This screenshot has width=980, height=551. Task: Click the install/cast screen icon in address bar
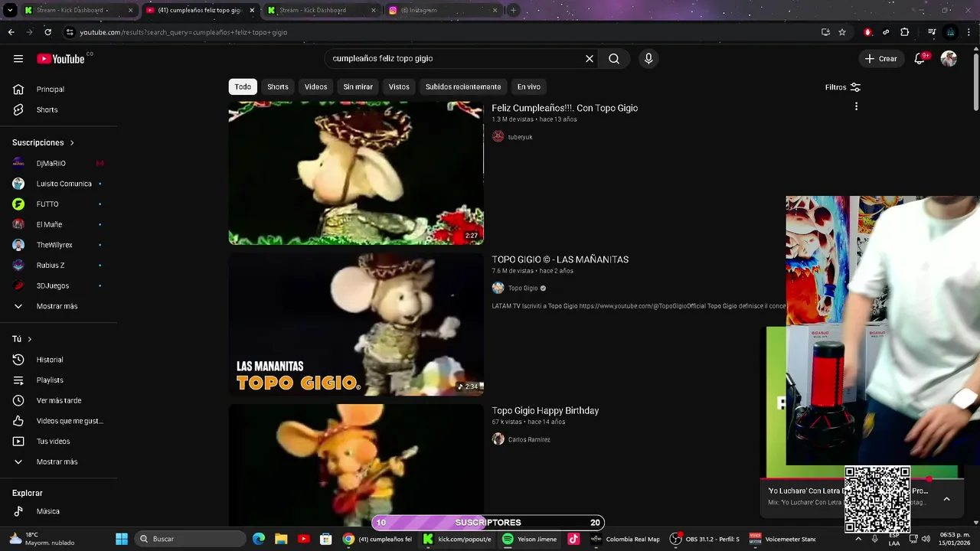tap(825, 32)
